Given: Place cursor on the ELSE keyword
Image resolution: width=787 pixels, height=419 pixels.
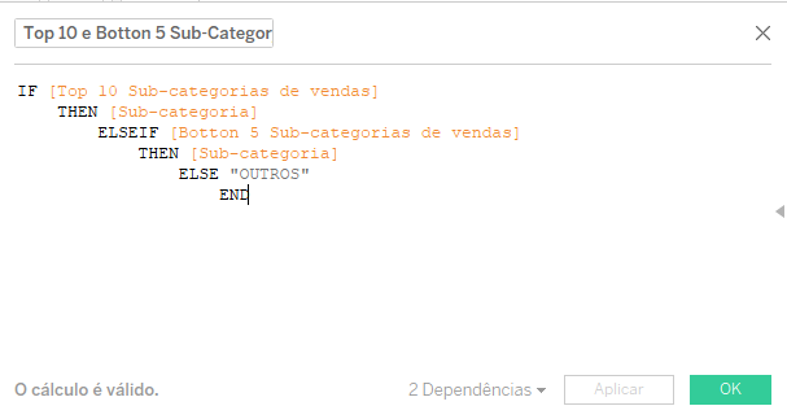Looking at the screenshot, I should click(198, 174).
